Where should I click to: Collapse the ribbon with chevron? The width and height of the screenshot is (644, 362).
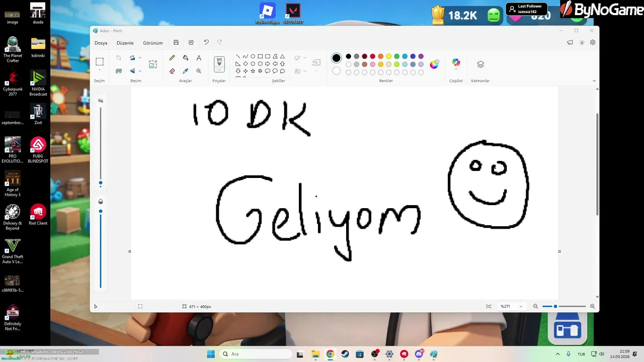coord(594,81)
